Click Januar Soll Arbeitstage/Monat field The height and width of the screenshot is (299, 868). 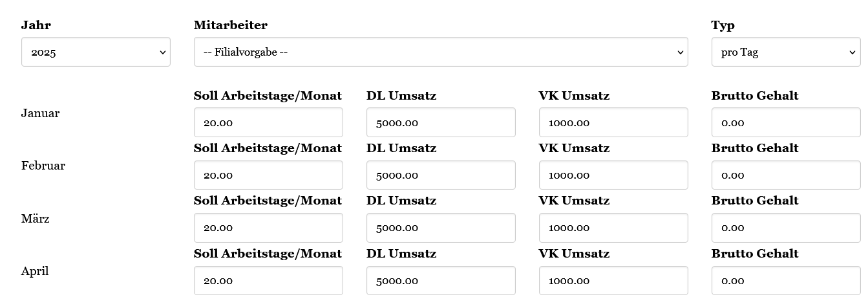tap(268, 122)
